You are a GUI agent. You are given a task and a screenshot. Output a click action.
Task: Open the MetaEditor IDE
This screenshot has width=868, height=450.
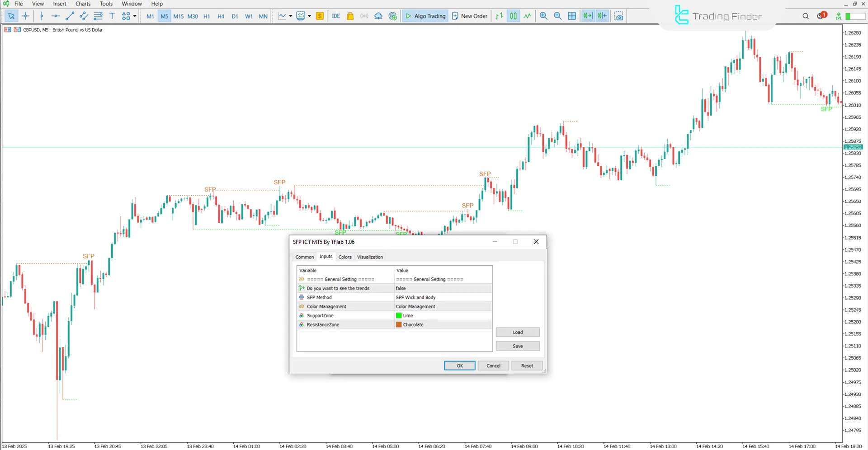336,16
